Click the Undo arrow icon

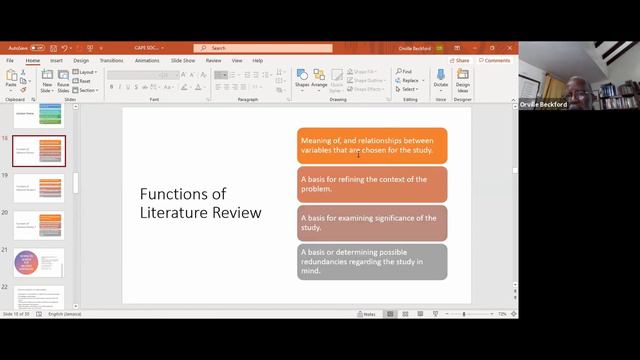[x=64, y=48]
